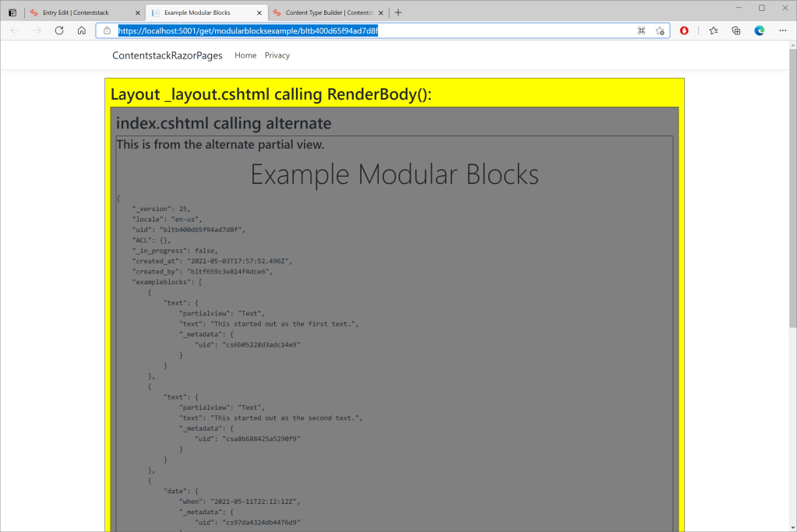Click the back navigation arrow
This screenshot has height=532, width=797.
point(14,30)
